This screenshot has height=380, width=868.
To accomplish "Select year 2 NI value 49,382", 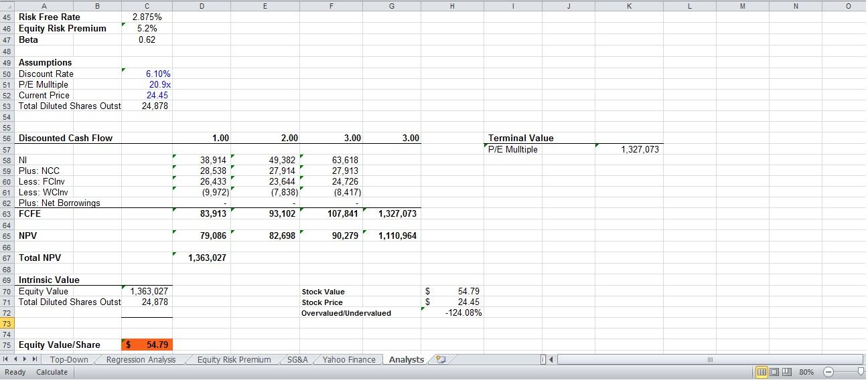I will click(x=266, y=160).
